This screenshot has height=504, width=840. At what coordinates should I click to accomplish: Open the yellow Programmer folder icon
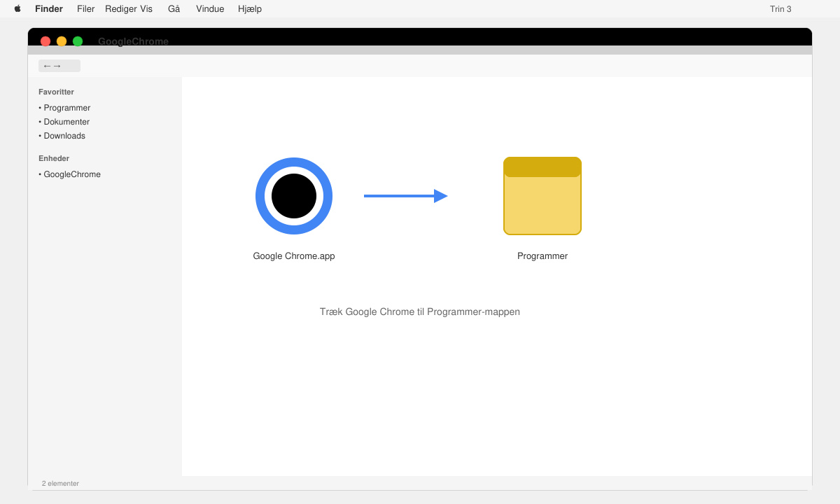pos(542,196)
